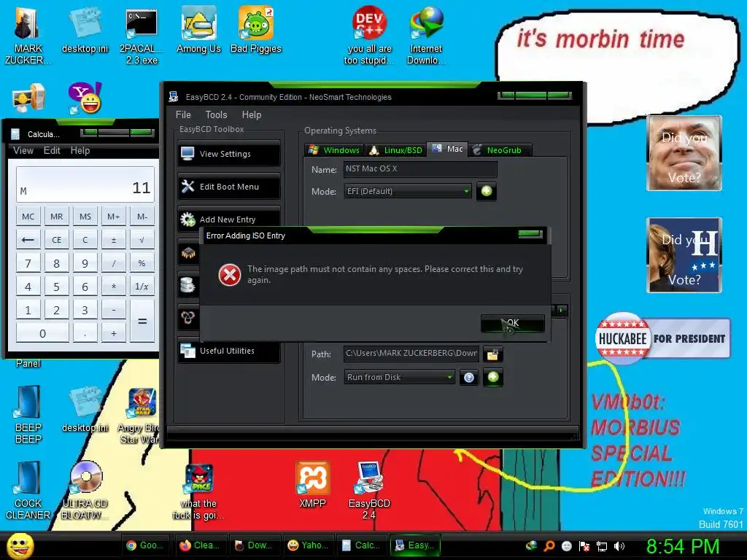
Task: Click the smiley Start button
Action: [x=20, y=545]
